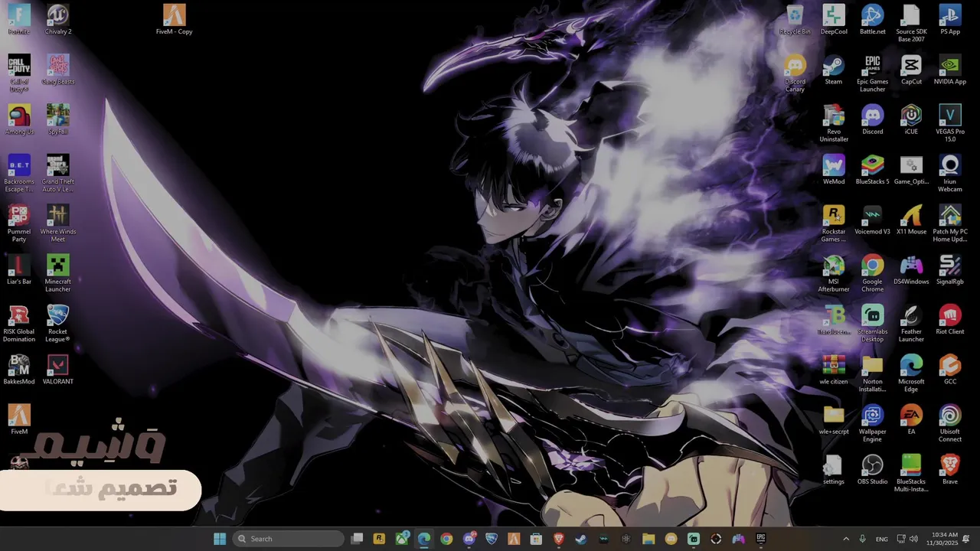
Task: Select the Ubisoft Connect desktop icon
Action: coord(950,423)
